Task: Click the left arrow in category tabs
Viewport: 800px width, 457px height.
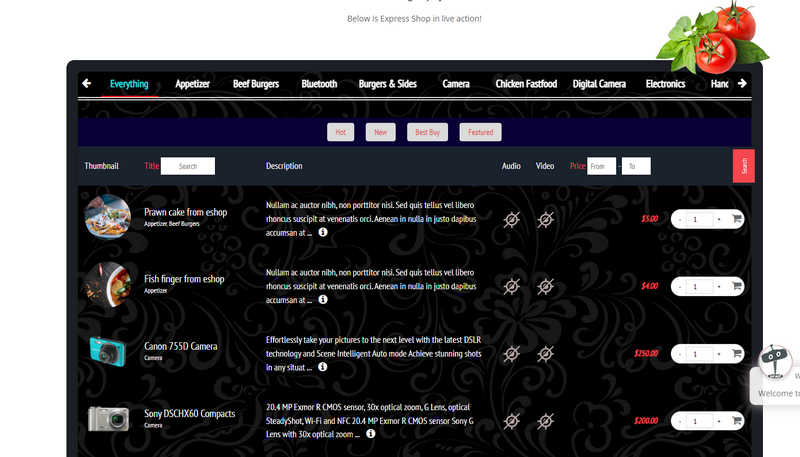Action: click(86, 83)
